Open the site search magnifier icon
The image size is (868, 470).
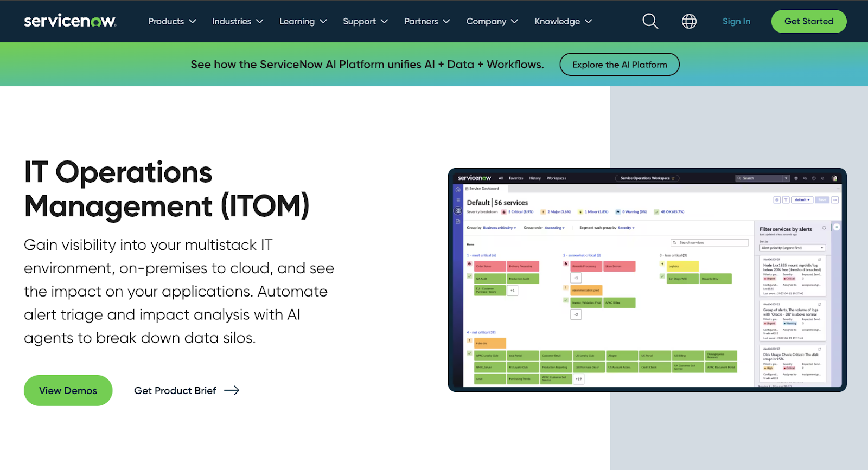(x=650, y=21)
